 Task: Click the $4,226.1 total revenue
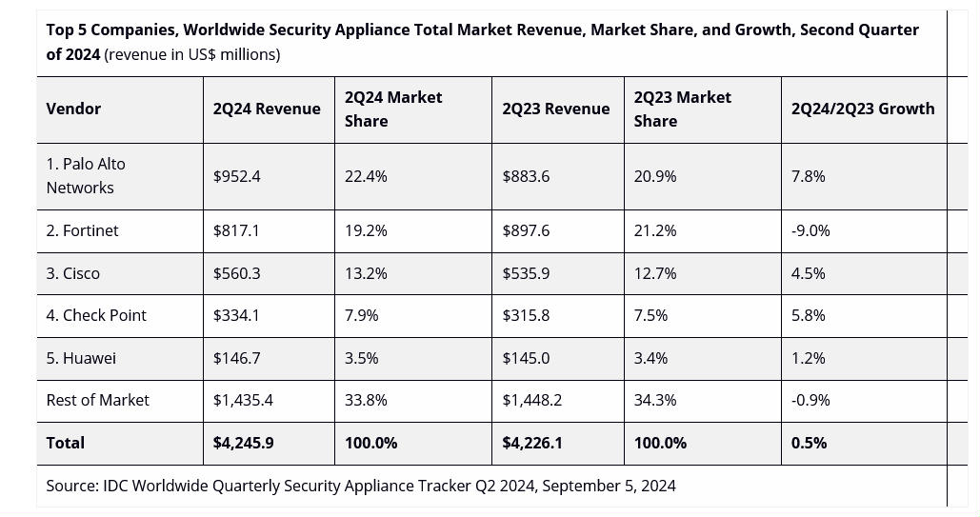[531, 443]
